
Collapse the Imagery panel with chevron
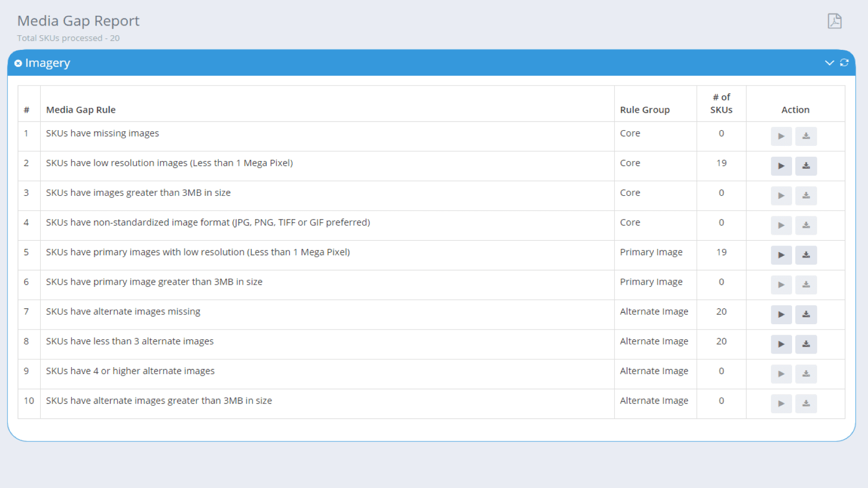pos(829,63)
